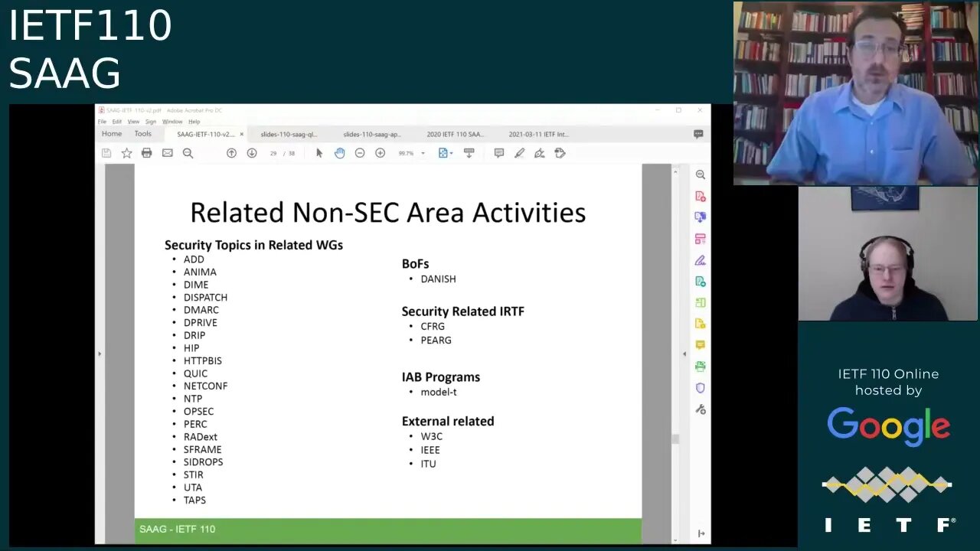980x551 pixels.
Task: Send file by email envelope icon
Action: coord(167,153)
